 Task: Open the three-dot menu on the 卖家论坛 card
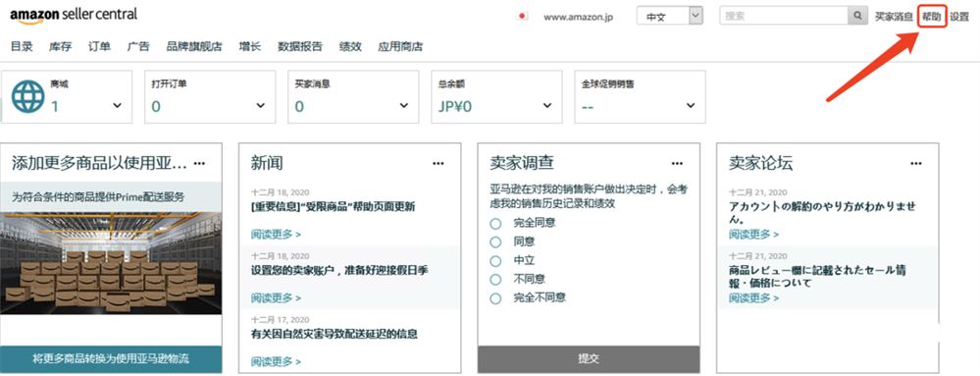click(915, 163)
